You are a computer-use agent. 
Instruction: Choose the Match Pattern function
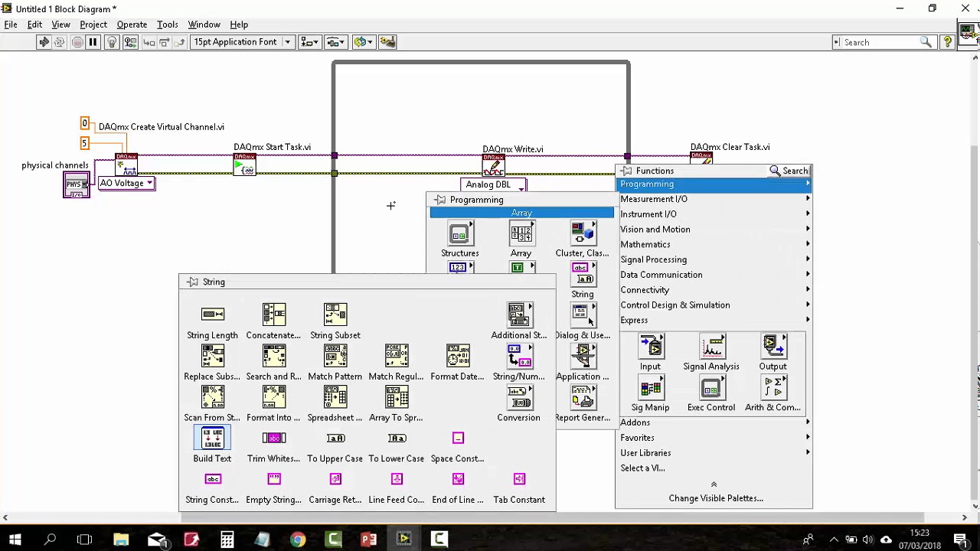pyautogui.click(x=335, y=355)
